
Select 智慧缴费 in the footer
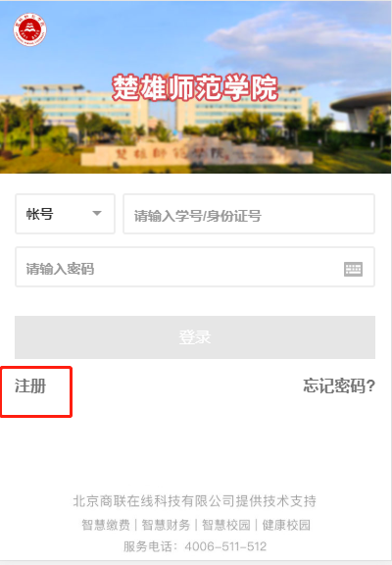click(106, 525)
